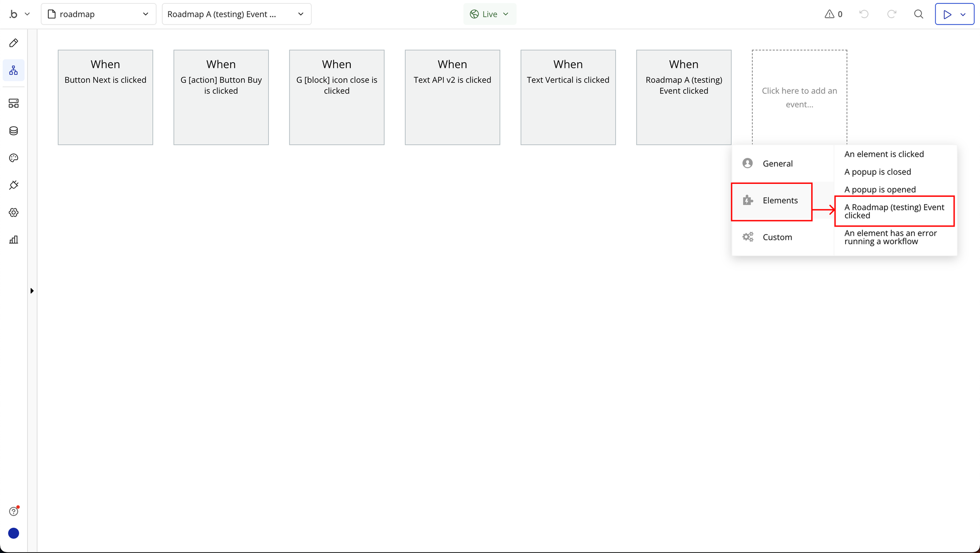Screen dimensions: 980x553
Task: Select the Workflow tab icon in sidebar
Action: (x=14, y=70)
